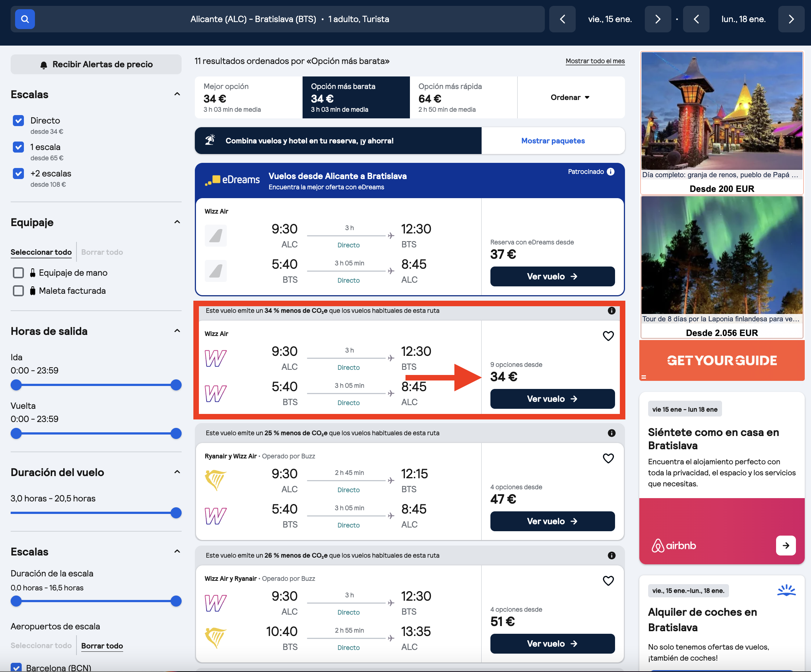Uncheck the +2 escalas filter
The width and height of the screenshot is (811, 672).
tap(18, 174)
